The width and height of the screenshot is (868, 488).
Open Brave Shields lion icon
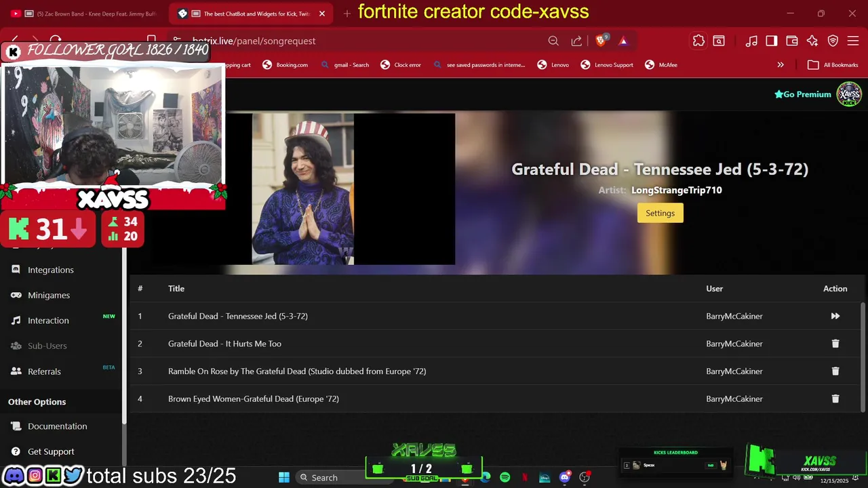(x=601, y=41)
